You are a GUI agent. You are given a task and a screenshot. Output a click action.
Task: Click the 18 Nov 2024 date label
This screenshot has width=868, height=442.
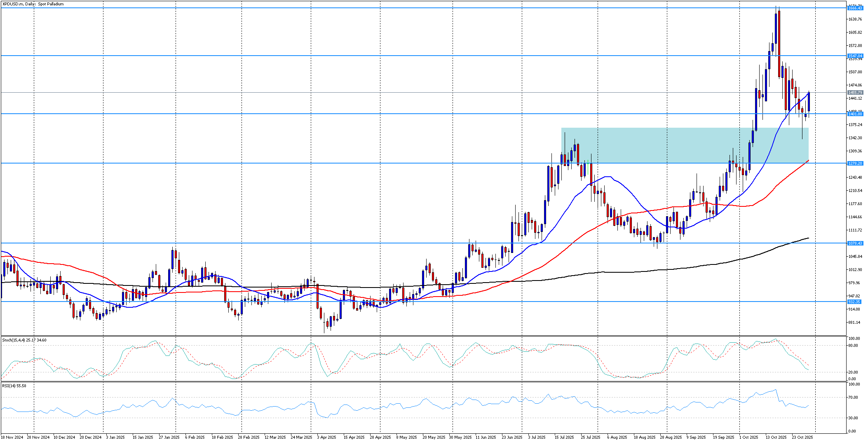pos(12,437)
